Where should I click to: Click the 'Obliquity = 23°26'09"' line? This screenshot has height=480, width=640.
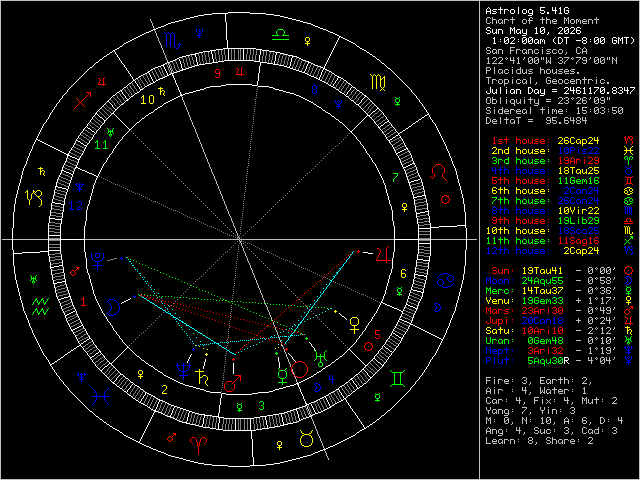[x=548, y=100]
